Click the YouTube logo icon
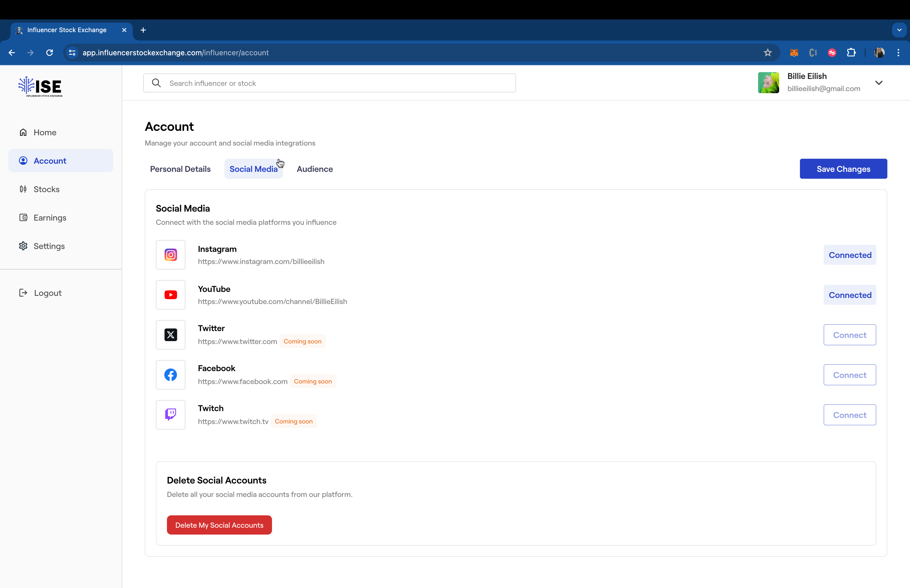The width and height of the screenshot is (910, 588). click(x=171, y=295)
